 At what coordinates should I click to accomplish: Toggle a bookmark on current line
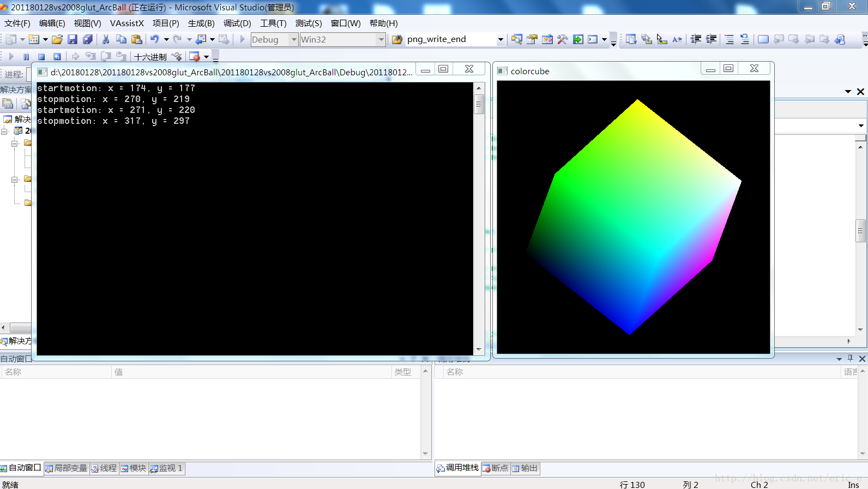coord(763,39)
